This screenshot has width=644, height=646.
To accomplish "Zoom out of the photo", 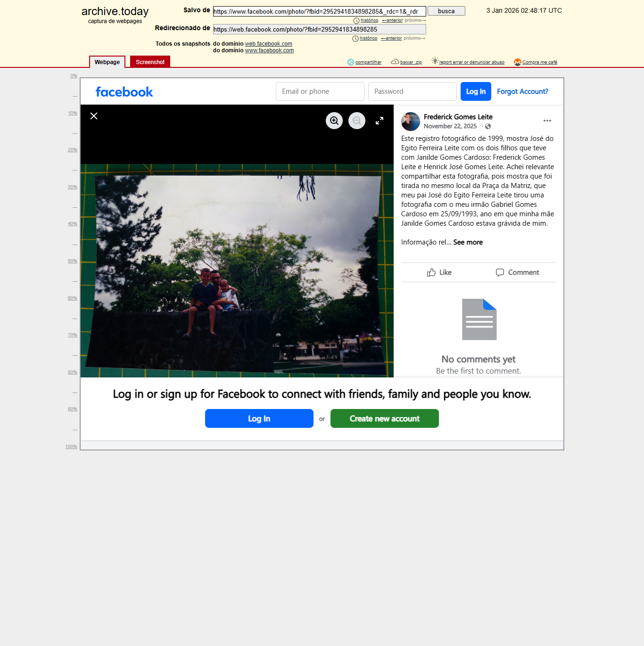I will click(x=357, y=121).
